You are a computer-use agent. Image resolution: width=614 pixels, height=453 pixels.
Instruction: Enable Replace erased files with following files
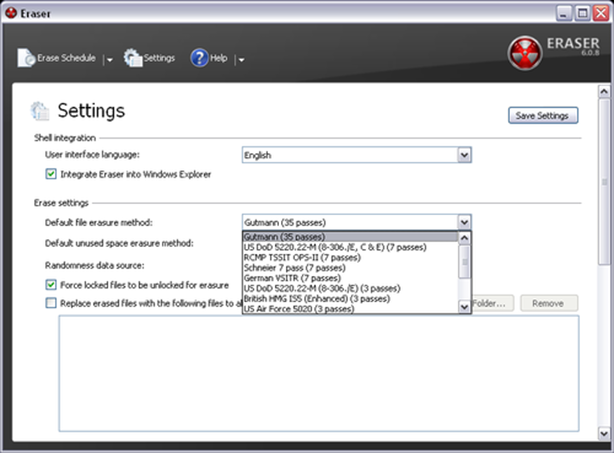pos(52,303)
